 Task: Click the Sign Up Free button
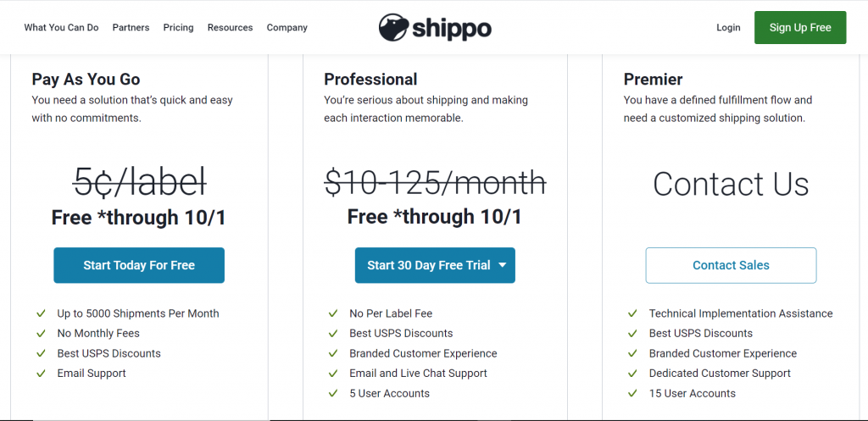800,27
